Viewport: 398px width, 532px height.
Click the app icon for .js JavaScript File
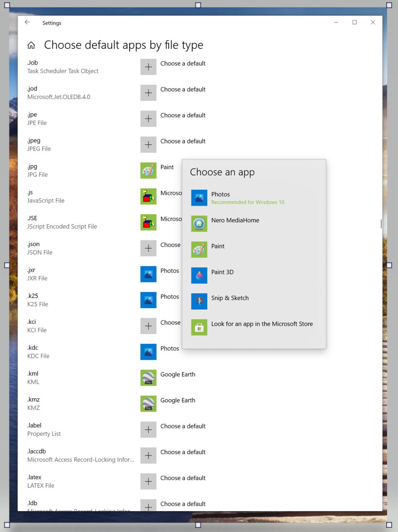click(148, 196)
